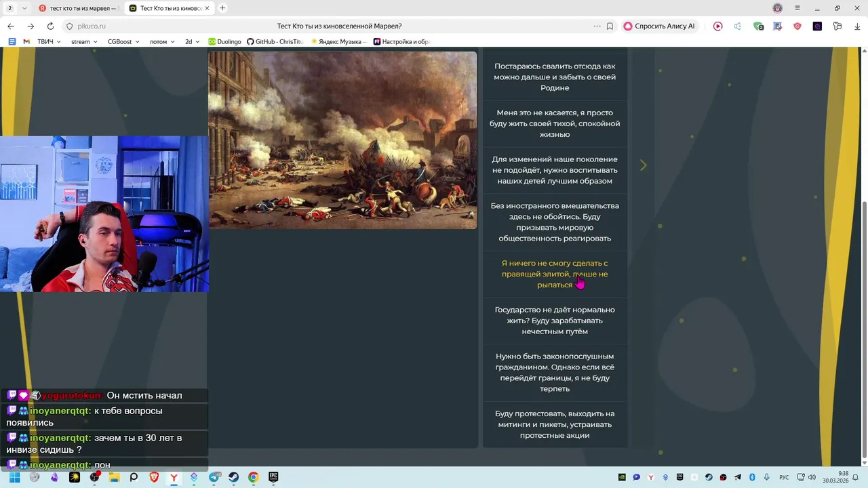Screen dimensions: 868x488
Task: Open the Duolingo bookmark
Action: (224, 41)
